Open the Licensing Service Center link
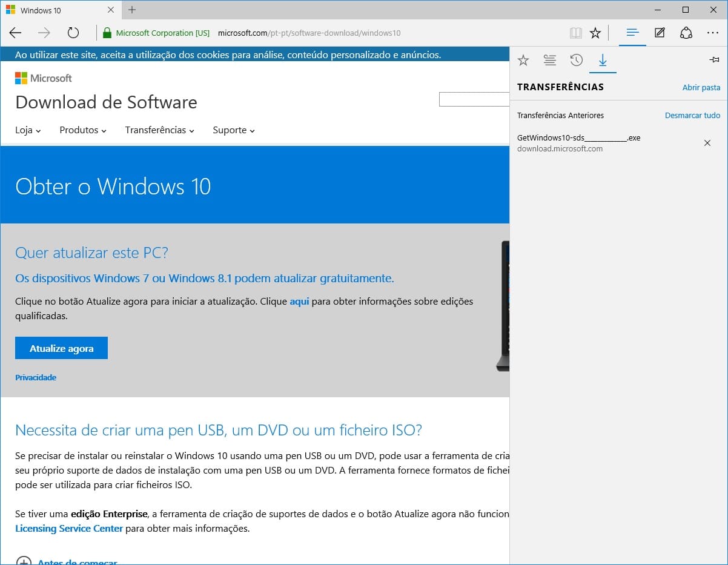728x565 pixels. 69,528
